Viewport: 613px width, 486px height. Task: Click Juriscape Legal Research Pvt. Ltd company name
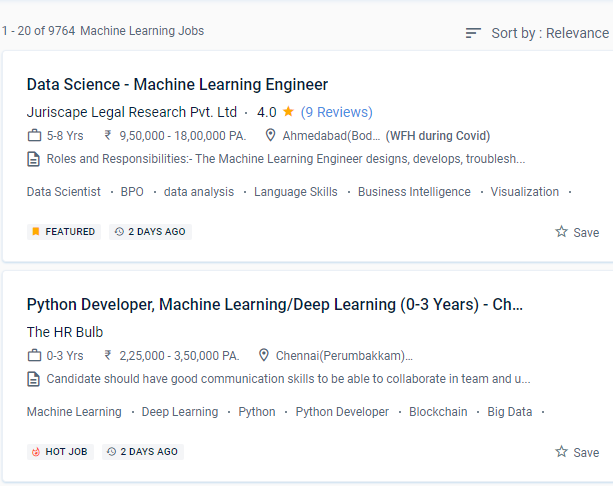point(132,112)
